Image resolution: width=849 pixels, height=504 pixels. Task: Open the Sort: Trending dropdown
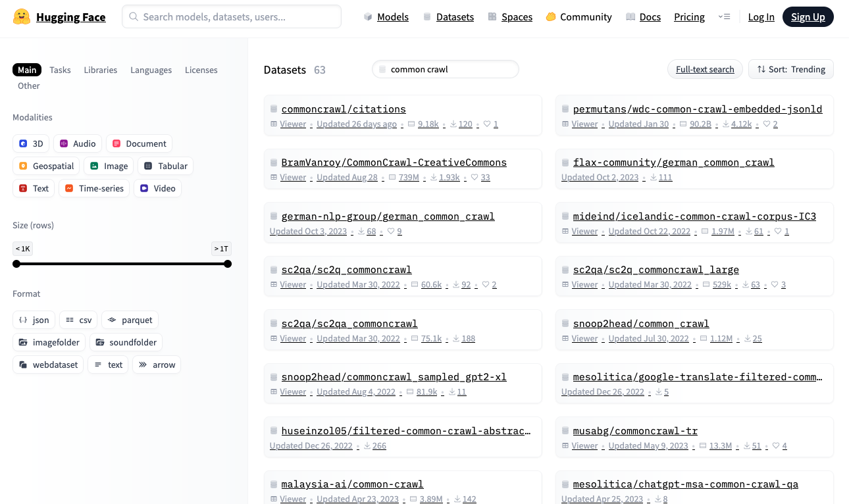click(790, 69)
